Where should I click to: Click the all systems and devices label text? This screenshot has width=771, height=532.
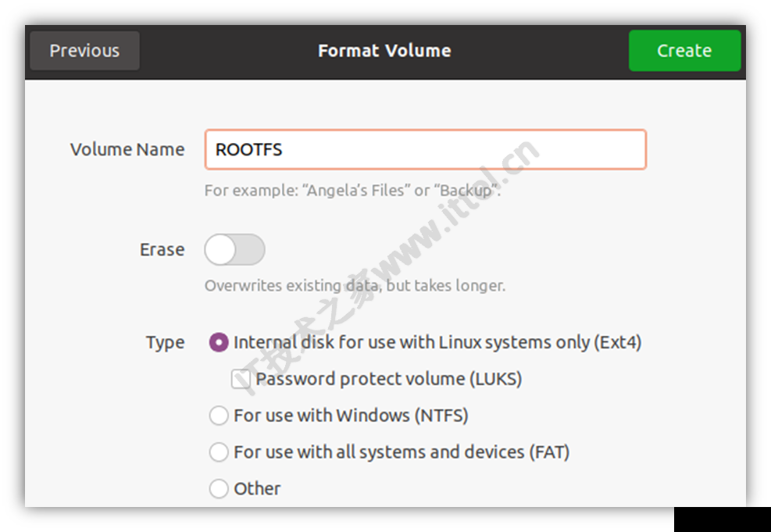pyautogui.click(x=402, y=452)
